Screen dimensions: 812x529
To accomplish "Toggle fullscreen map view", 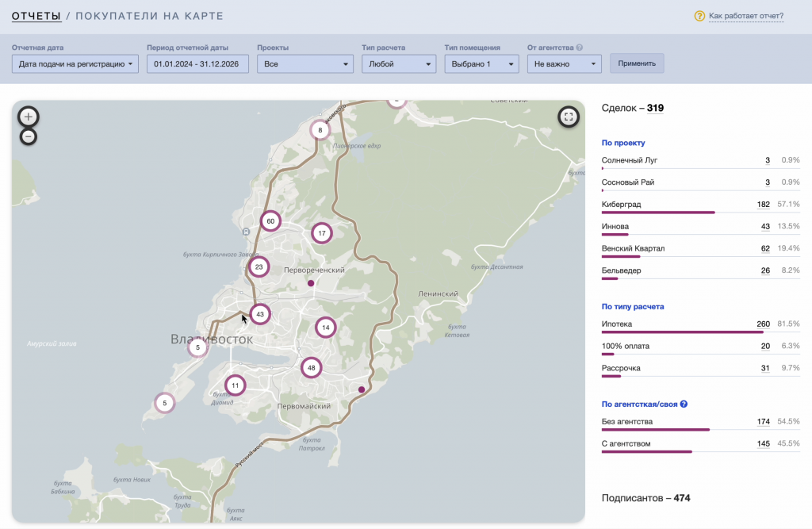I will (568, 117).
